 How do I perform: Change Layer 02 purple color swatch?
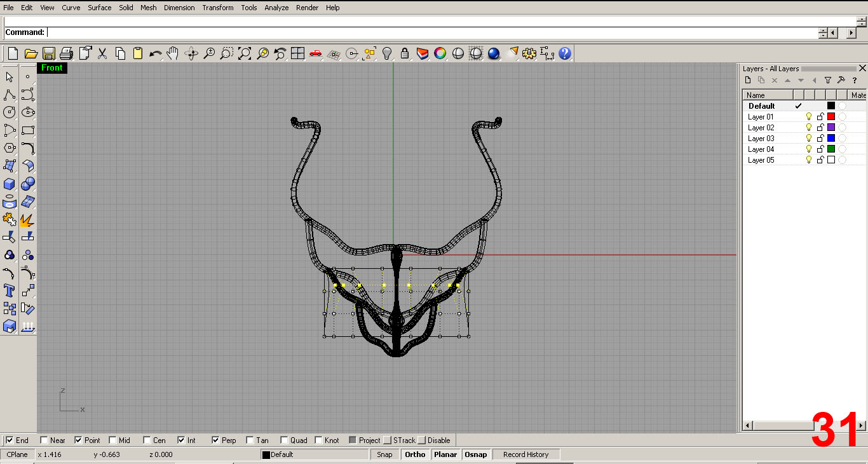point(831,128)
